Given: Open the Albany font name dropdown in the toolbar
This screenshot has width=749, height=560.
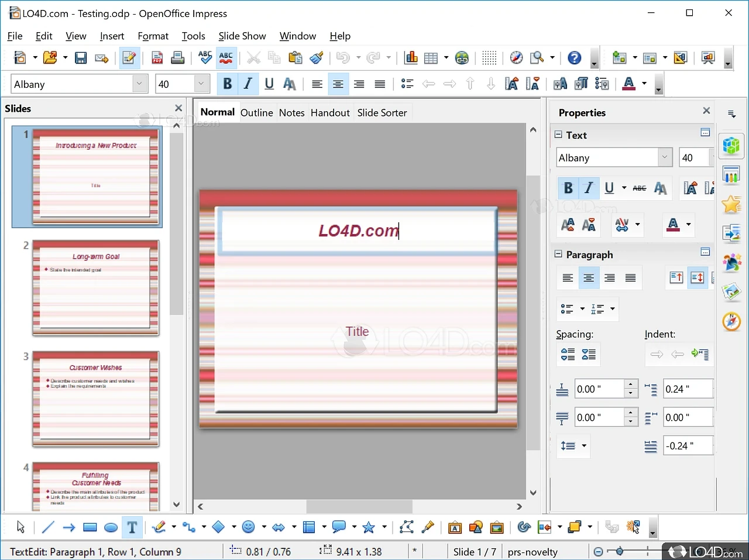Looking at the screenshot, I should 139,84.
